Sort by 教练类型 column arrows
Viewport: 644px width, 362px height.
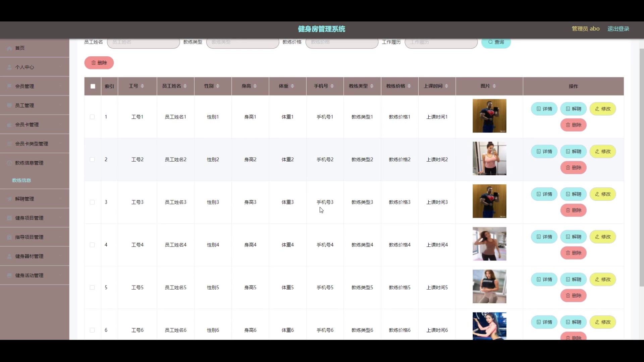[x=372, y=86]
